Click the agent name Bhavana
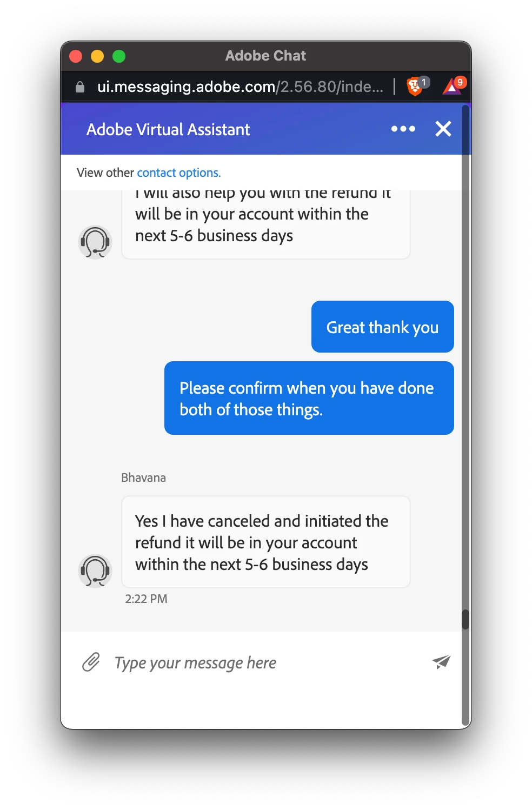Viewport: 532px width, 809px height. (143, 478)
